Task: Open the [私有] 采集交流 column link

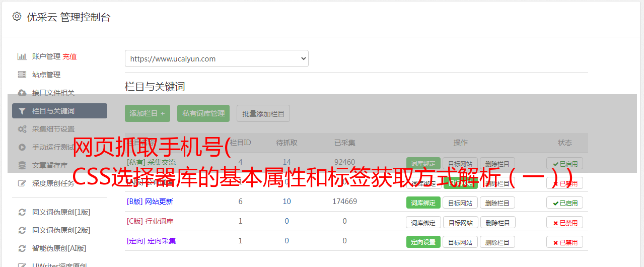Action: [152, 162]
